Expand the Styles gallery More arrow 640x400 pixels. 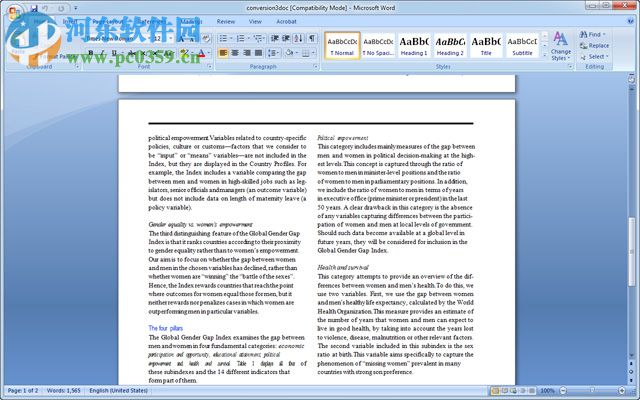point(544,55)
